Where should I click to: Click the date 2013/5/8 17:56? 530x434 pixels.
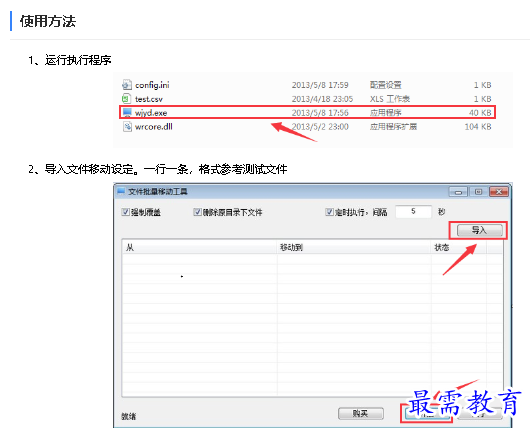point(320,113)
